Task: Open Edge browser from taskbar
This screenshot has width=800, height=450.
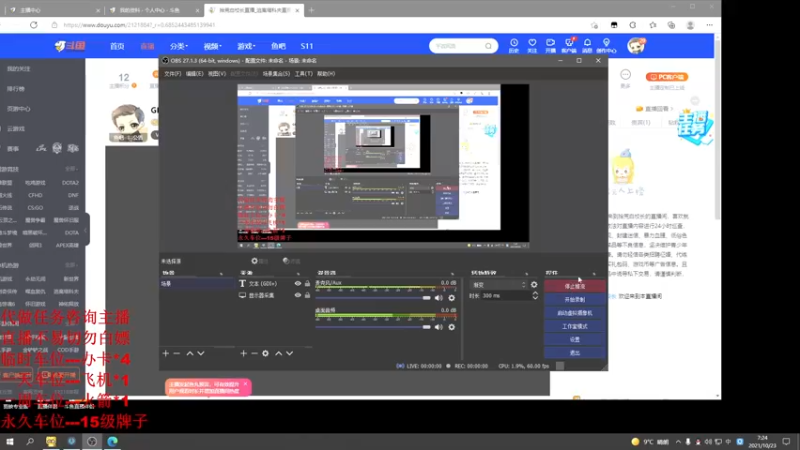Action: pos(112,441)
